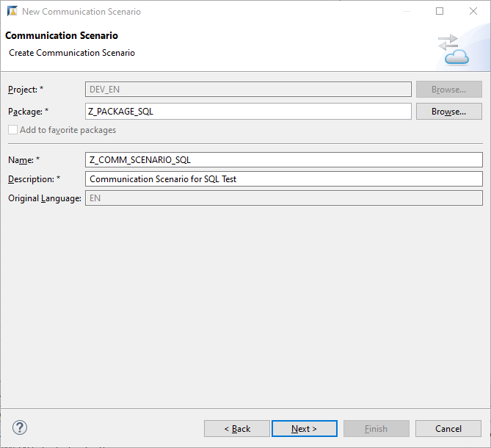Go back with the < Back button
This screenshot has width=491, height=448.
[x=237, y=429]
